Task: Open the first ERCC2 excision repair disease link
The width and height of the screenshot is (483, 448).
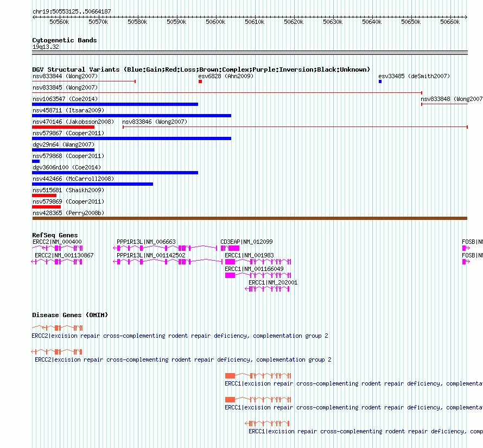Action: 180,336
